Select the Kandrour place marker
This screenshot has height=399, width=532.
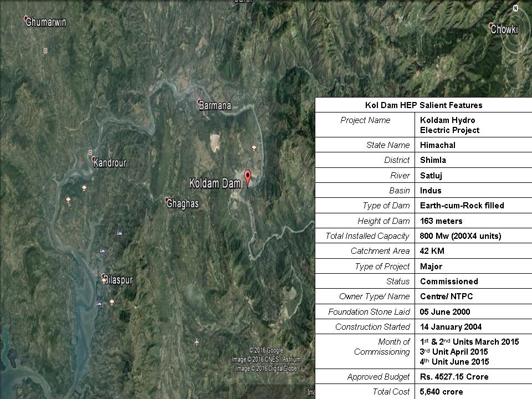94,160
